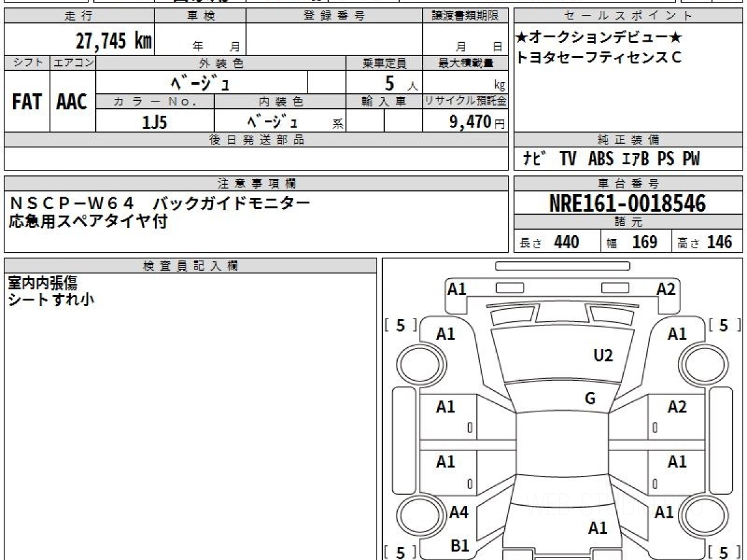The width and height of the screenshot is (747, 560).
Task: Click the height value 146
Action: pyautogui.click(x=720, y=242)
